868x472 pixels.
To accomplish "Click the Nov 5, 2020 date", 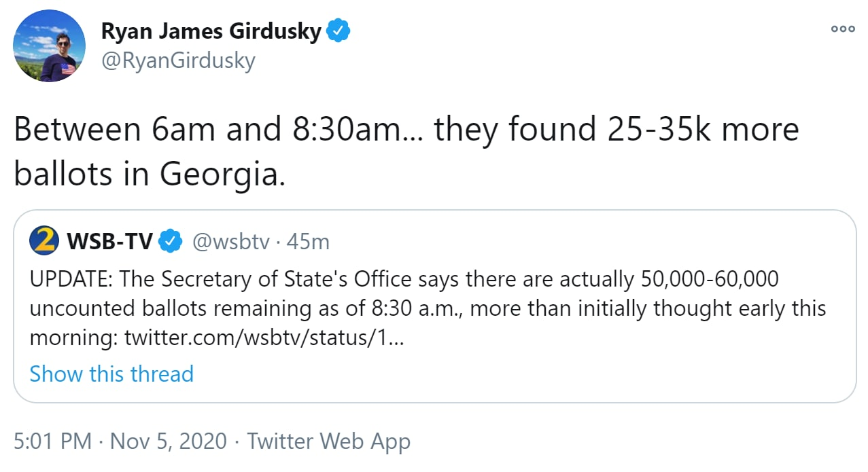I will [169, 441].
